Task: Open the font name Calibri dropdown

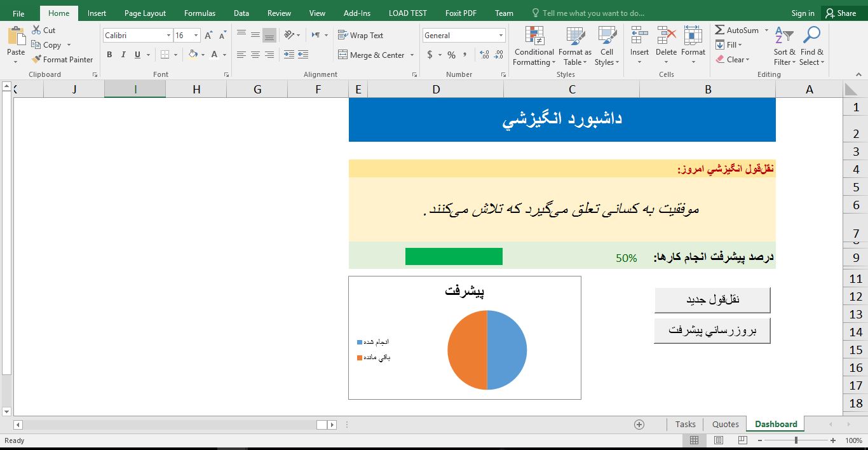Action: (168, 36)
